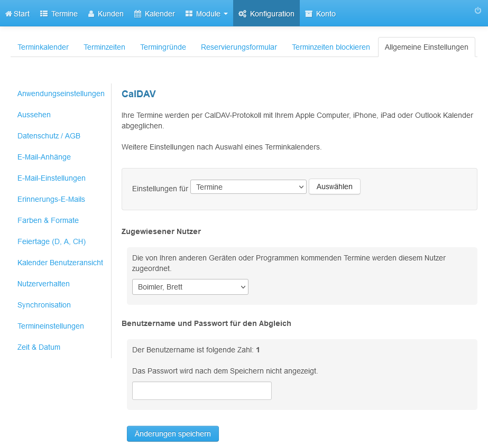Open Termineinstellungen in the sidebar

[51, 326]
